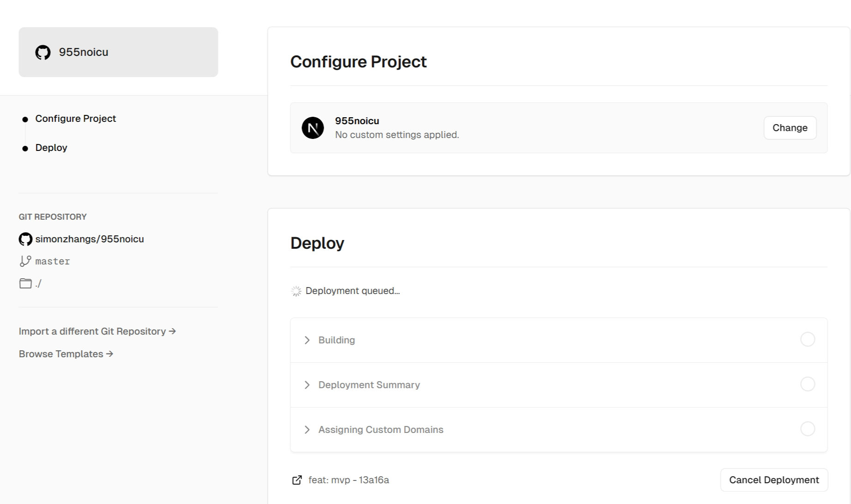Click the GitHub icon next to simonzhangs/955noicu
This screenshot has height=504, width=851.
click(25, 239)
